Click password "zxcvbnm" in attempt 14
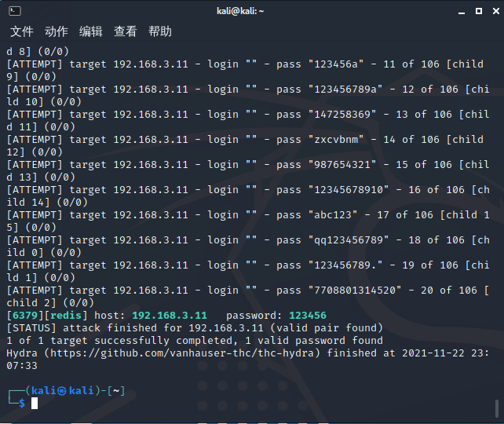The width and height of the screenshot is (504, 424). pyautogui.click(x=336, y=140)
